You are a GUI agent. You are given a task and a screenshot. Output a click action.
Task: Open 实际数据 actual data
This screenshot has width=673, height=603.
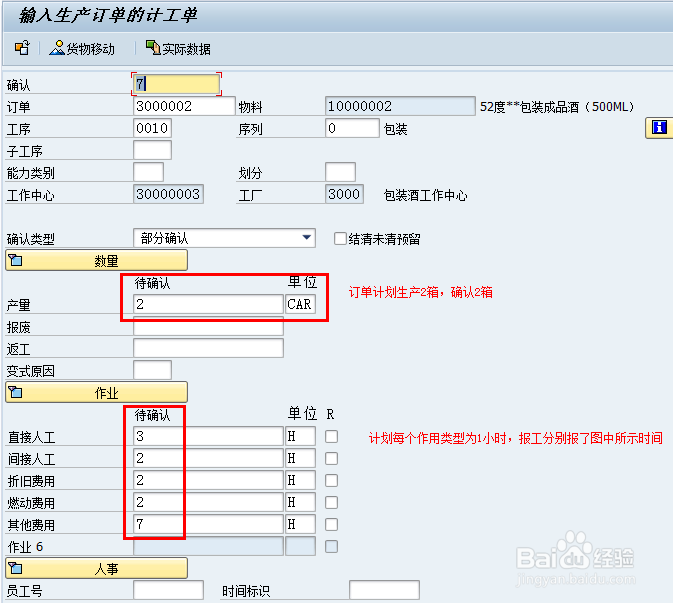click(178, 48)
